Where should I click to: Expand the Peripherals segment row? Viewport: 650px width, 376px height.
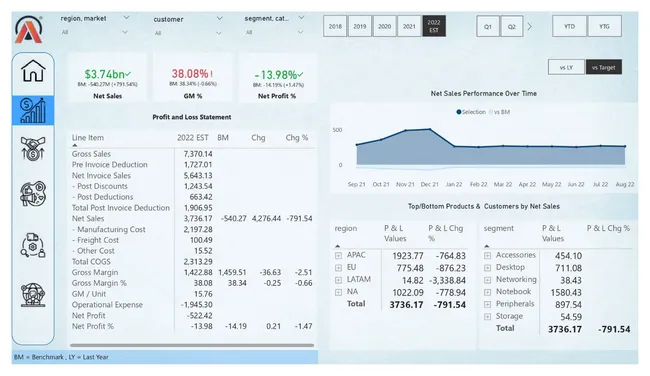click(x=488, y=304)
